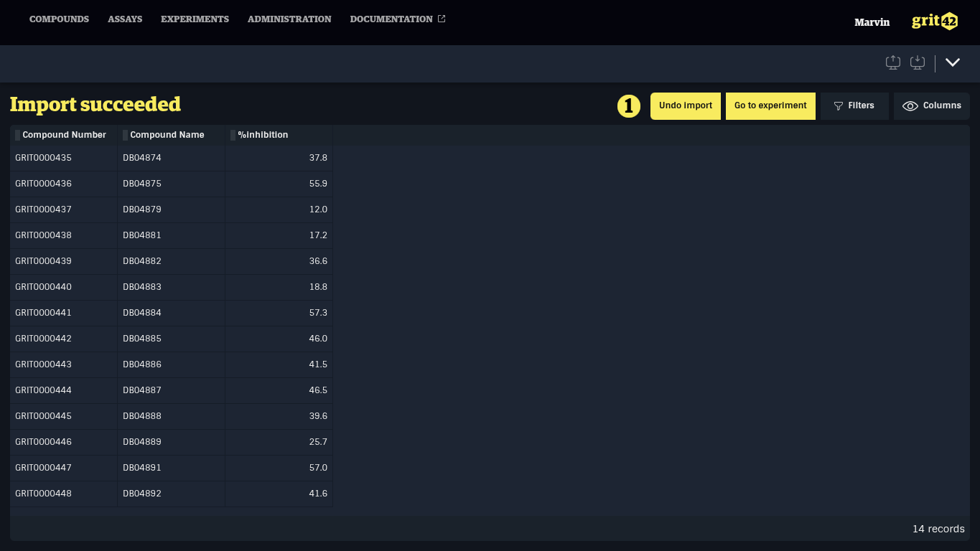Click the step 1 circle badge
Image resolution: width=980 pixels, height=551 pixels.
(x=629, y=106)
